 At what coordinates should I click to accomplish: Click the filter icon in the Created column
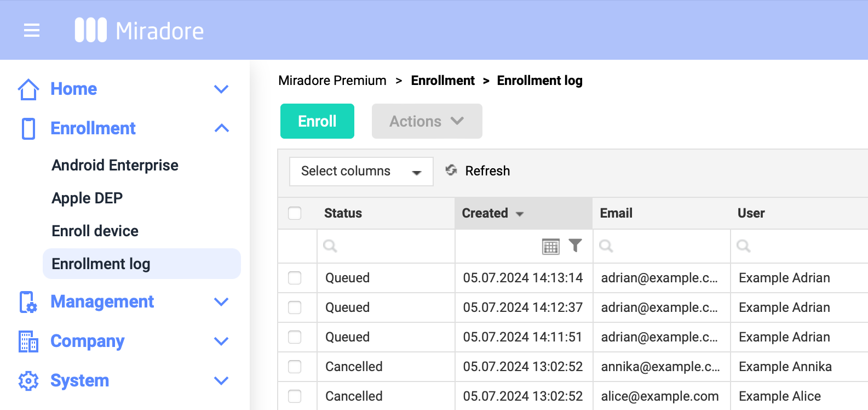tap(576, 246)
